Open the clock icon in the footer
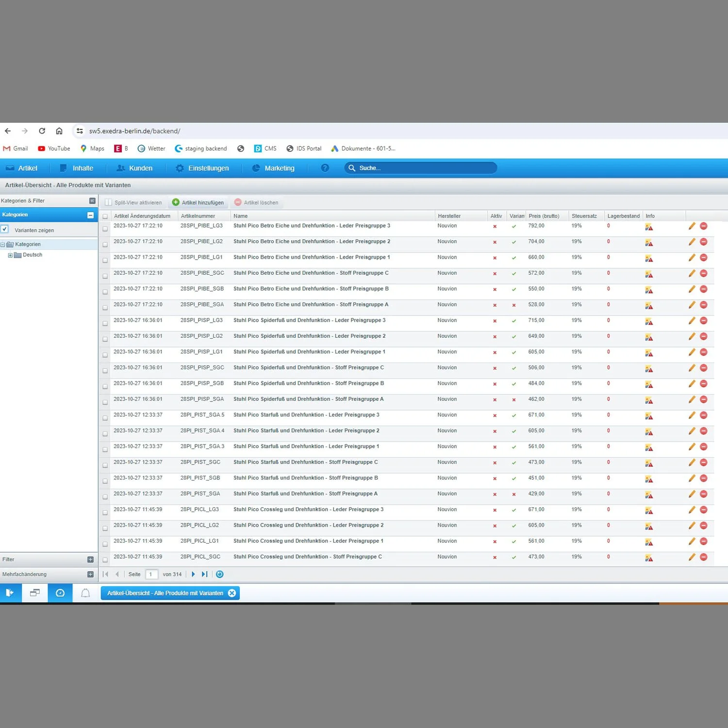 pyautogui.click(x=60, y=593)
